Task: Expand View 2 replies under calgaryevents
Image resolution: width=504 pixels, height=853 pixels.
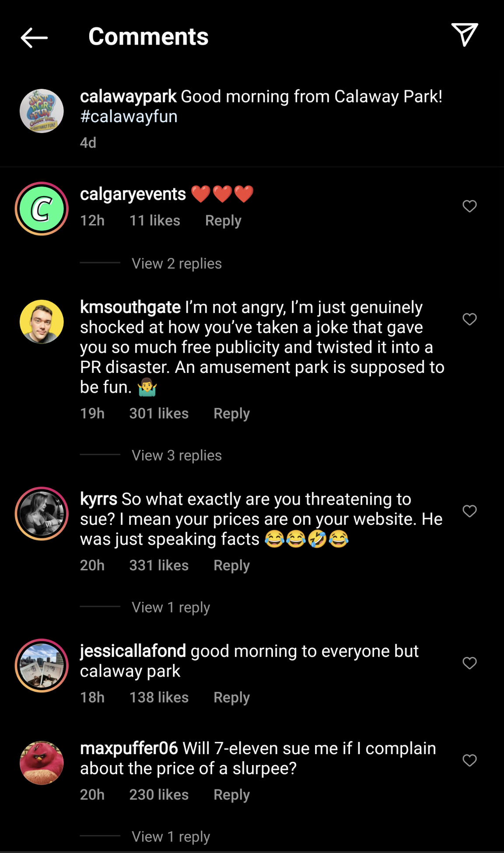Action: (177, 263)
